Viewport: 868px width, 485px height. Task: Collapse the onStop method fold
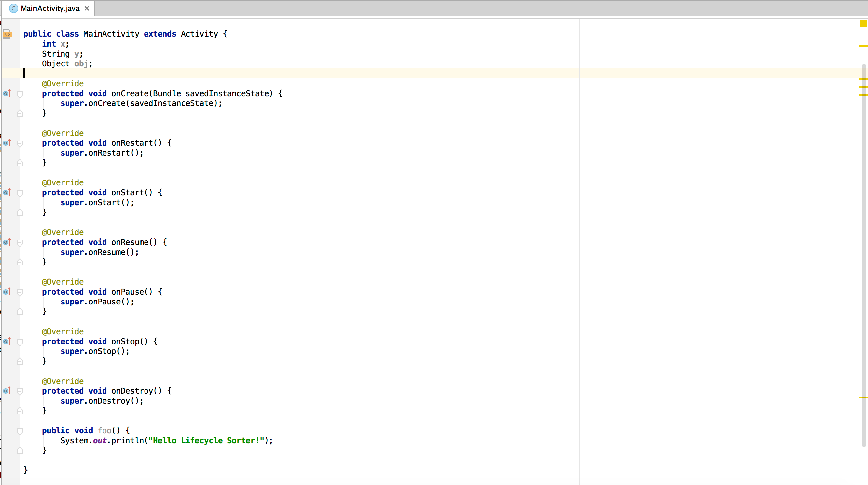[x=20, y=342]
